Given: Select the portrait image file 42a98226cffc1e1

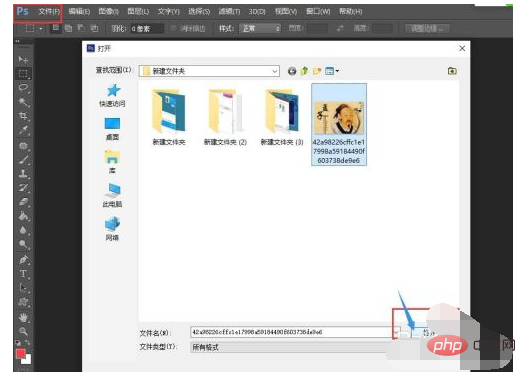Looking at the screenshot, I should click(339, 124).
